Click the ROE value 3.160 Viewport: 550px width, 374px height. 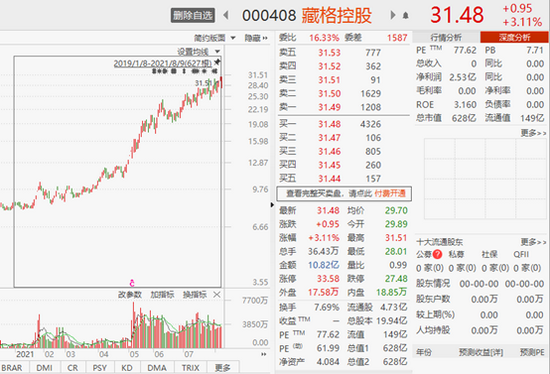465,105
